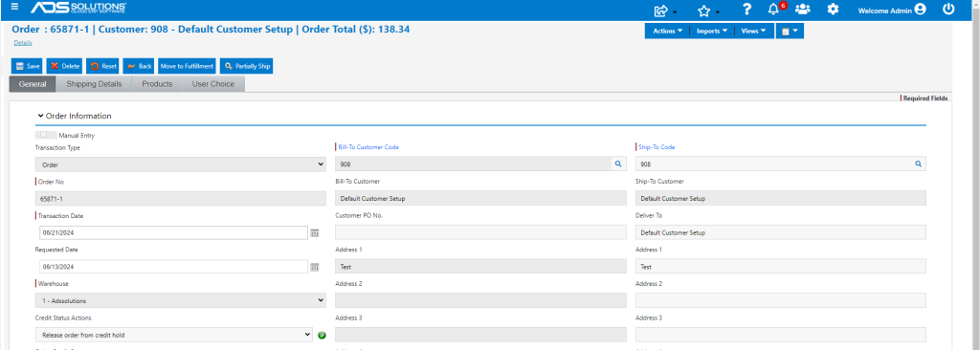Click the green credit status confirm icon

click(x=322, y=335)
